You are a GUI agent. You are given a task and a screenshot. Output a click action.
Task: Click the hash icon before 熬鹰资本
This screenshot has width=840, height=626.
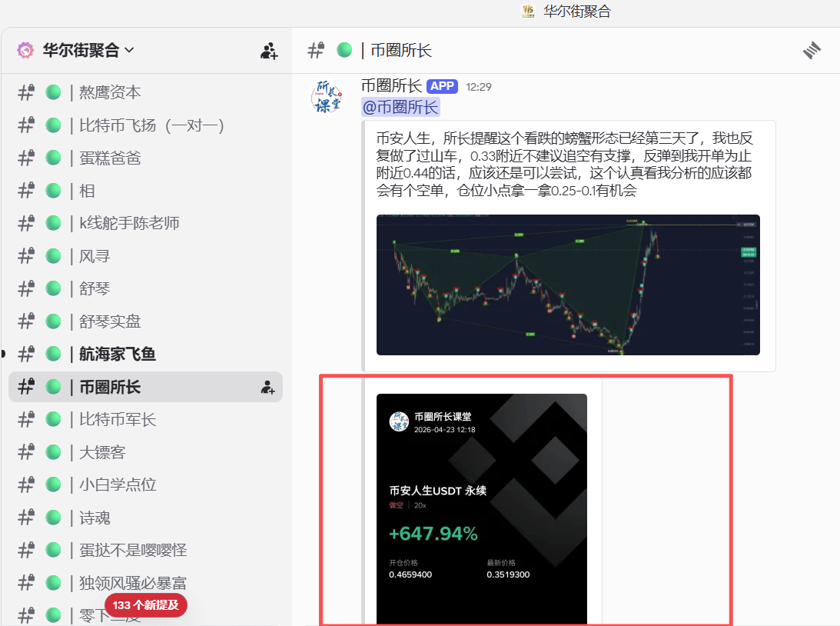(26, 92)
